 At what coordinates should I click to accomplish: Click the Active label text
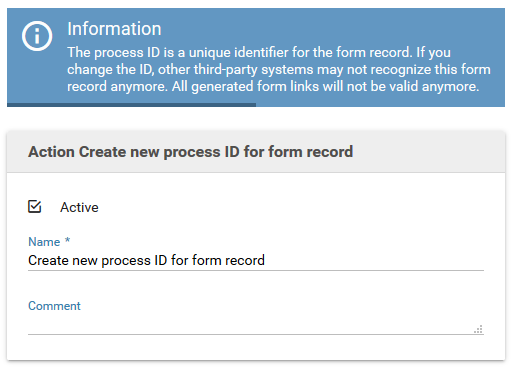(x=79, y=207)
